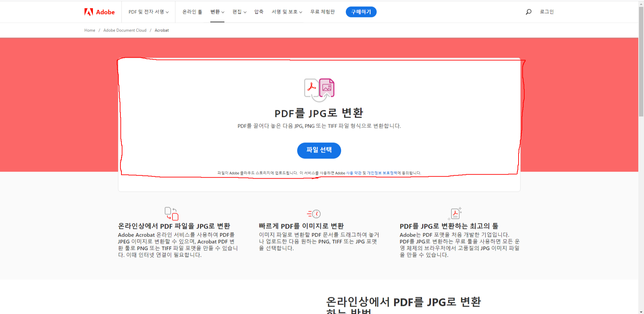
Task: Open the 사용 약관 link
Action: click(x=354, y=173)
